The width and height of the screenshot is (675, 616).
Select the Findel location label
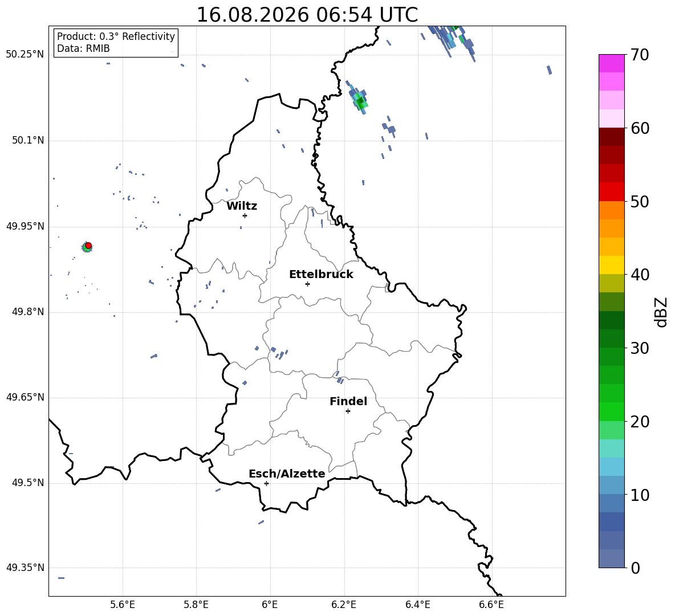(348, 401)
